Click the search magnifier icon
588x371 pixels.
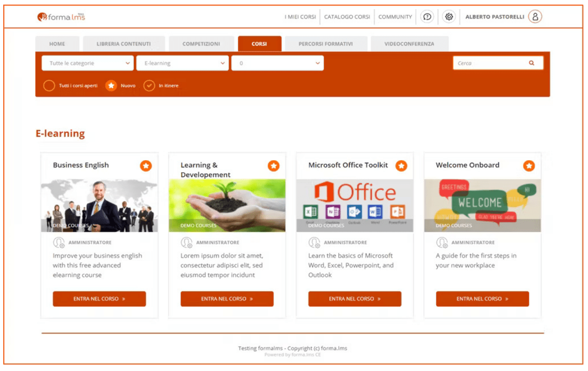click(x=531, y=63)
